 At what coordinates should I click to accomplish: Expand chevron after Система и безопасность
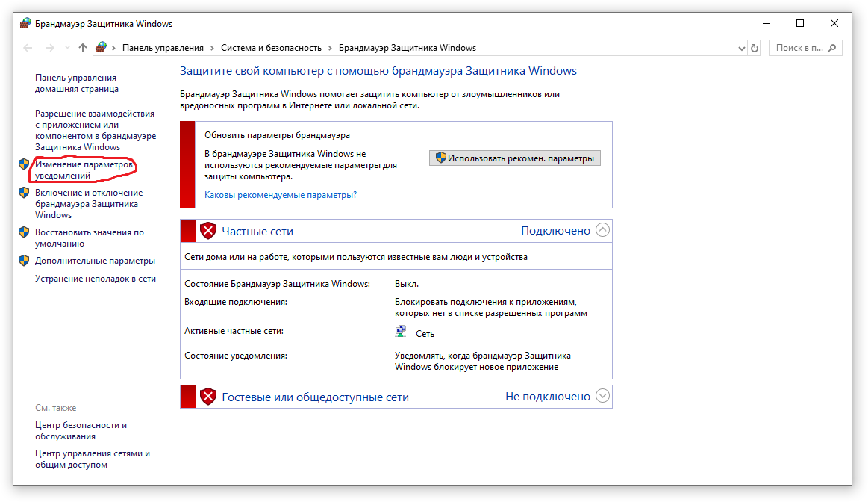pyautogui.click(x=330, y=49)
